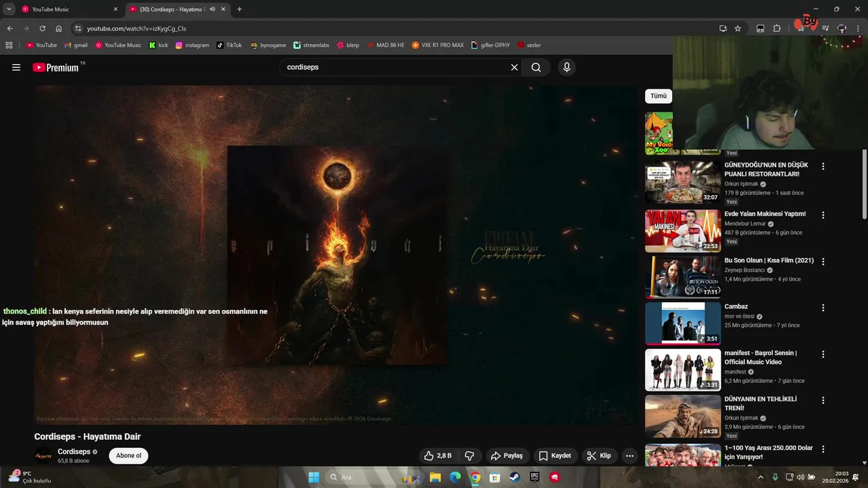Image resolution: width=868 pixels, height=488 pixels.
Task: Open the taskbar clock and date
Action: pos(837,477)
